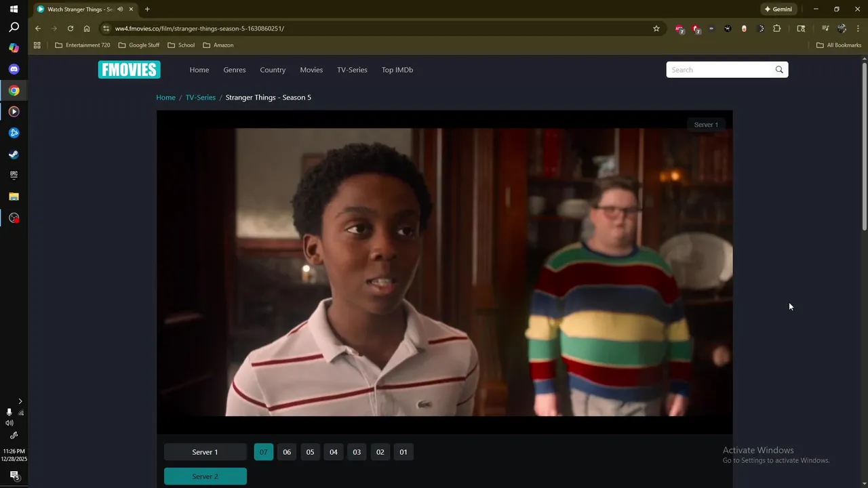
Task: Open volume control in system tray
Action: (9, 423)
